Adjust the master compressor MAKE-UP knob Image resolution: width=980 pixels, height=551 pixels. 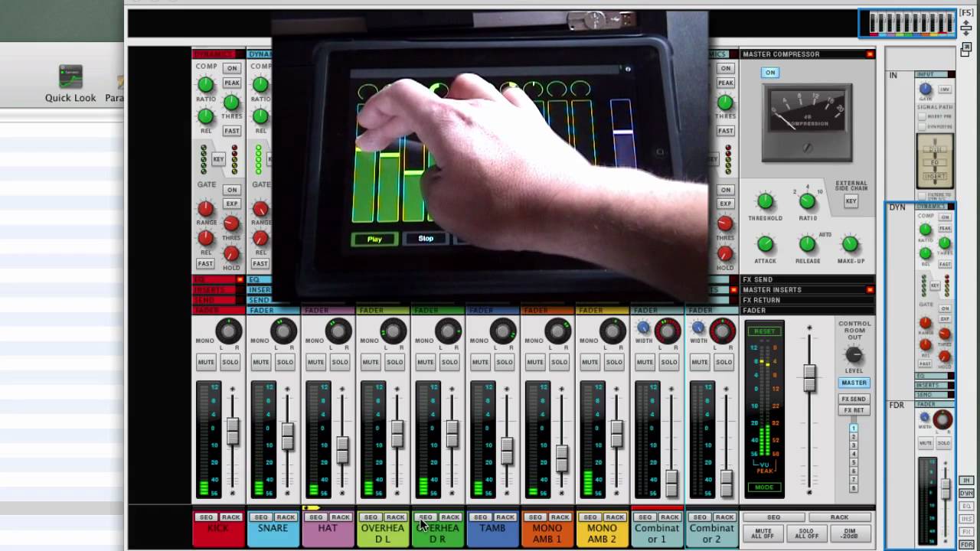(850, 244)
